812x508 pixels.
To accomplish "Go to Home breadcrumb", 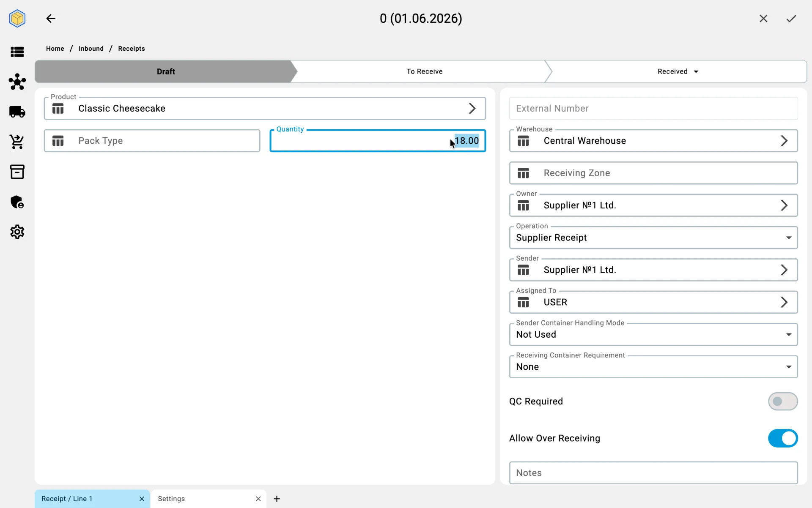I will (55, 49).
